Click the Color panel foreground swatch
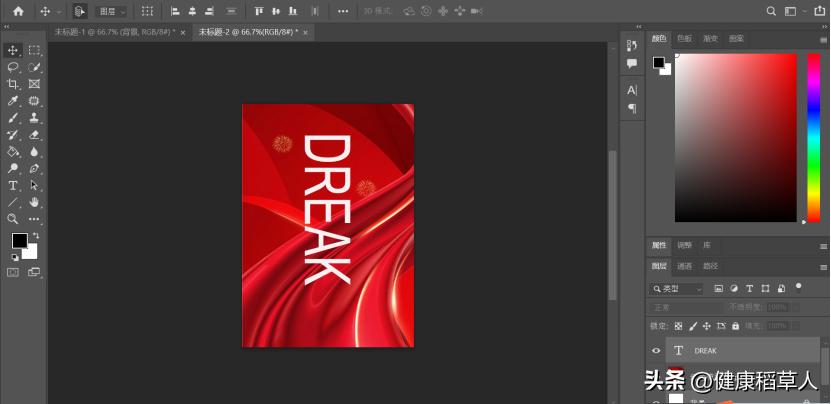Image resolution: width=831 pixels, height=404 pixels. tap(659, 63)
